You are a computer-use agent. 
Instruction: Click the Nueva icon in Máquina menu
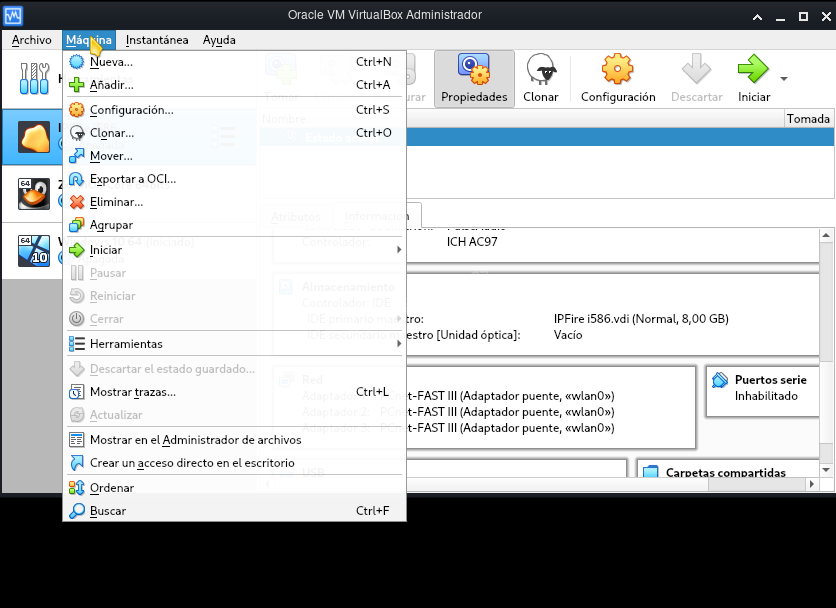pos(77,62)
